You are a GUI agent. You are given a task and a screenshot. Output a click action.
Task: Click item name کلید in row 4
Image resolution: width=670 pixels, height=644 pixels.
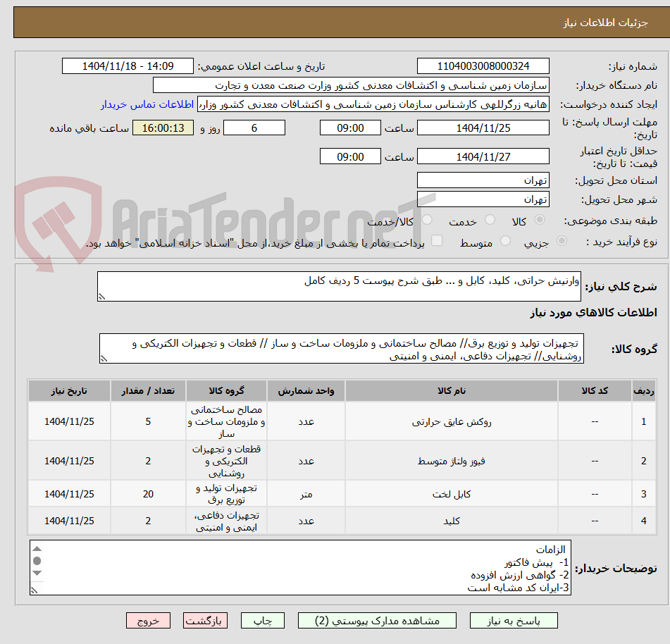[451, 521]
